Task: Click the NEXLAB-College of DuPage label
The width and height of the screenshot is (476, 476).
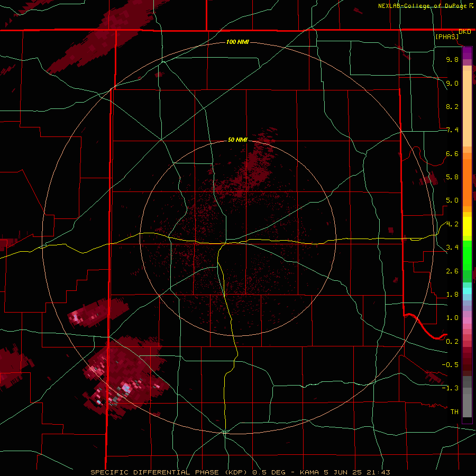Action: (423, 6)
